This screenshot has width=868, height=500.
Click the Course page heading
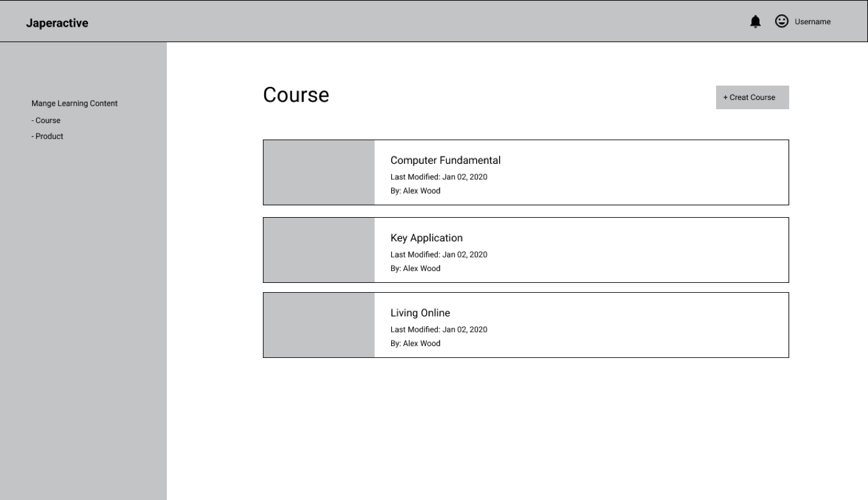click(296, 95)
